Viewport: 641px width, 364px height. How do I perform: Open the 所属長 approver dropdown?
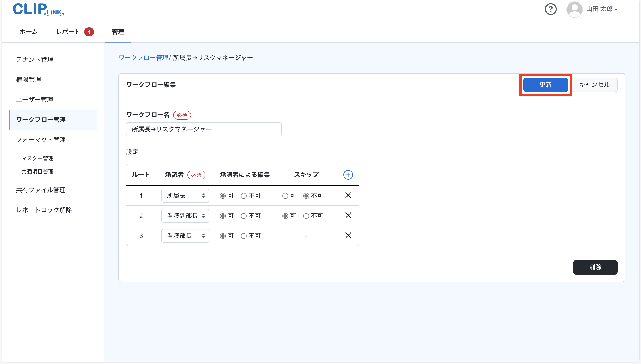click(x=185, y=195)
